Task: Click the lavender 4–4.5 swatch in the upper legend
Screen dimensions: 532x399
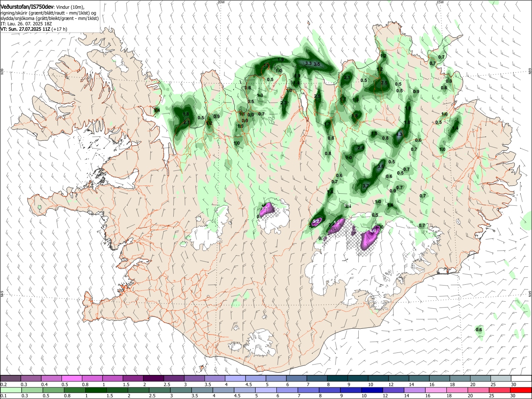Action: 235,379
